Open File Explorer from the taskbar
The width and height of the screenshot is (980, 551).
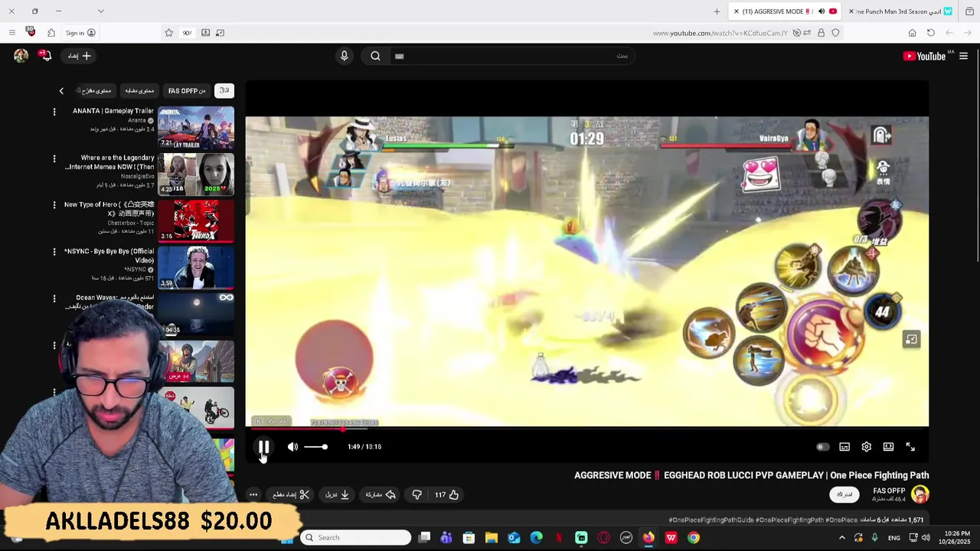coord(492,537)
